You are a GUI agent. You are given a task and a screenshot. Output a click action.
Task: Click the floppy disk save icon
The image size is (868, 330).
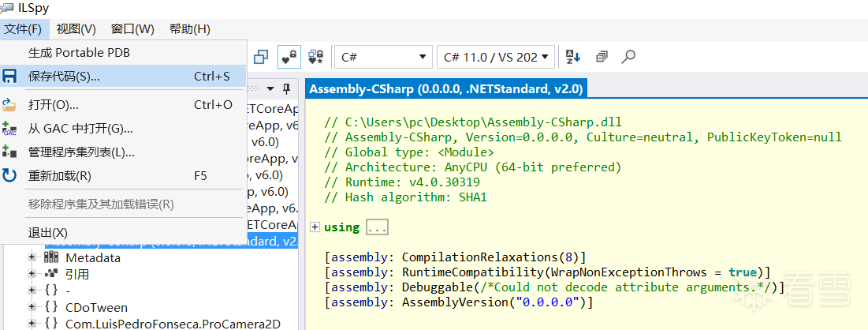pyautogui.click(x=9, y=77)
